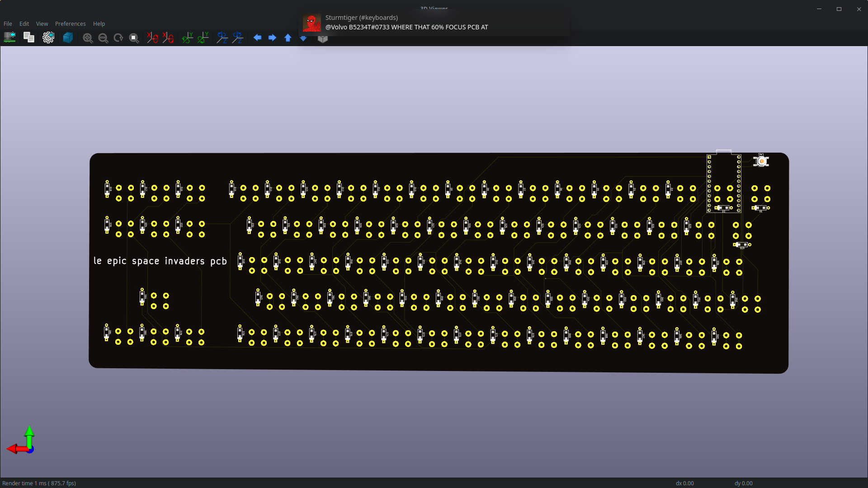Viewport: 868px width, 488px height.
Task: Zoom to fit the board on screen
Action: [x=133, y=38]
